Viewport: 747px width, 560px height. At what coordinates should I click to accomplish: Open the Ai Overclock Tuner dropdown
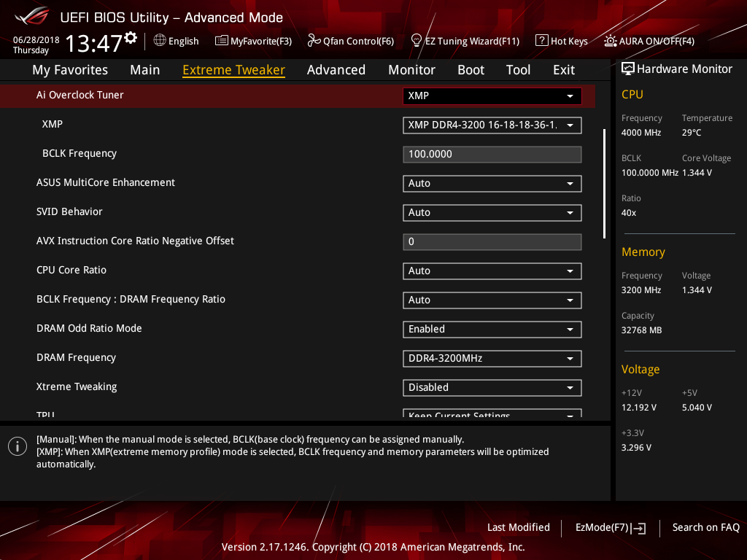(492, 96)
